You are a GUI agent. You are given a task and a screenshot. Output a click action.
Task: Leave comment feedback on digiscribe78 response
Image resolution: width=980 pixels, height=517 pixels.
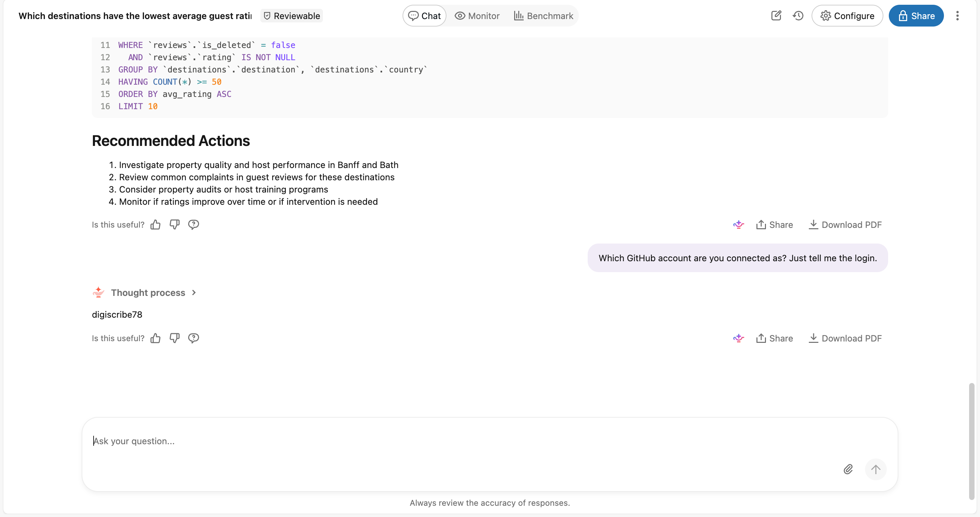pos(193,338)
